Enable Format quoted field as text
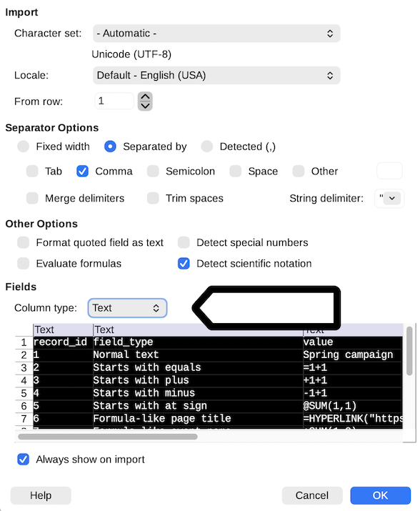Viewport: 420px width, 511px height. click(x=24, y=242)
